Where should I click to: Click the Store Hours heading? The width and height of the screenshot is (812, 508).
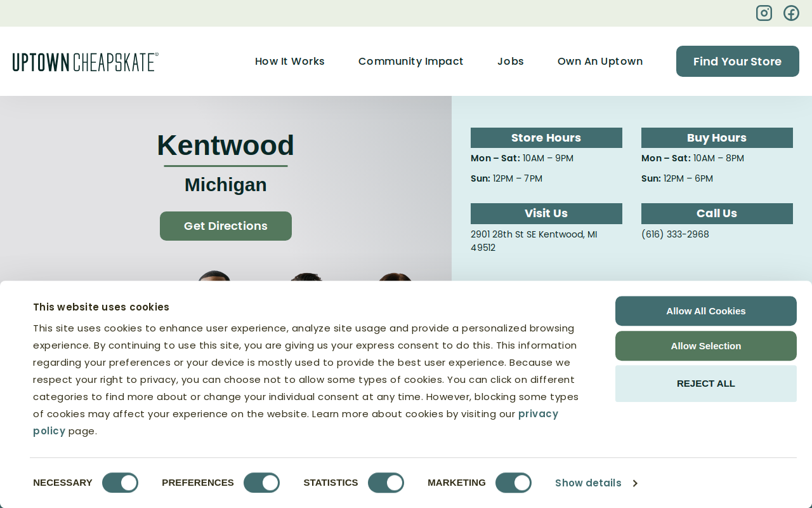point(546,138)
